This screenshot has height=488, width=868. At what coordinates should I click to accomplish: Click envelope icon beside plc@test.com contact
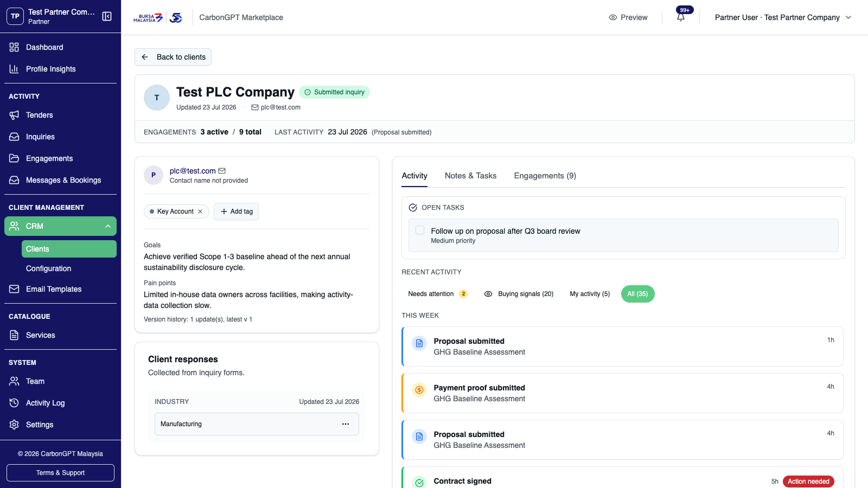click(x=222, y=171)
